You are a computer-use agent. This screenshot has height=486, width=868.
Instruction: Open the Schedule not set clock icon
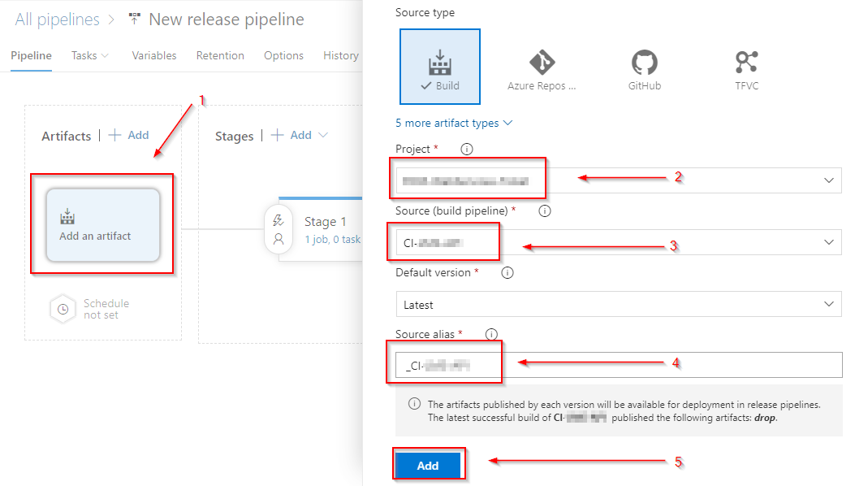point(63,309)
